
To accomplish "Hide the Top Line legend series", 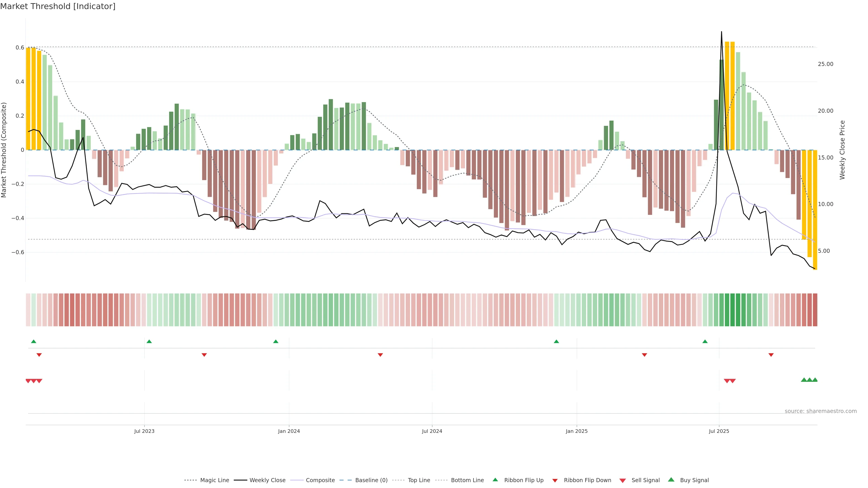I will click(419, 480).
